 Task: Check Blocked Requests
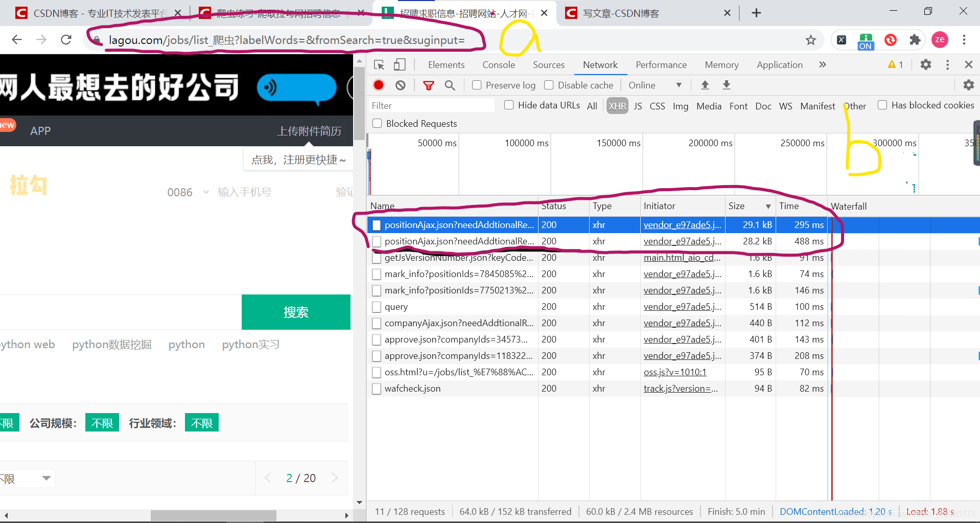(x=377, y=123)
